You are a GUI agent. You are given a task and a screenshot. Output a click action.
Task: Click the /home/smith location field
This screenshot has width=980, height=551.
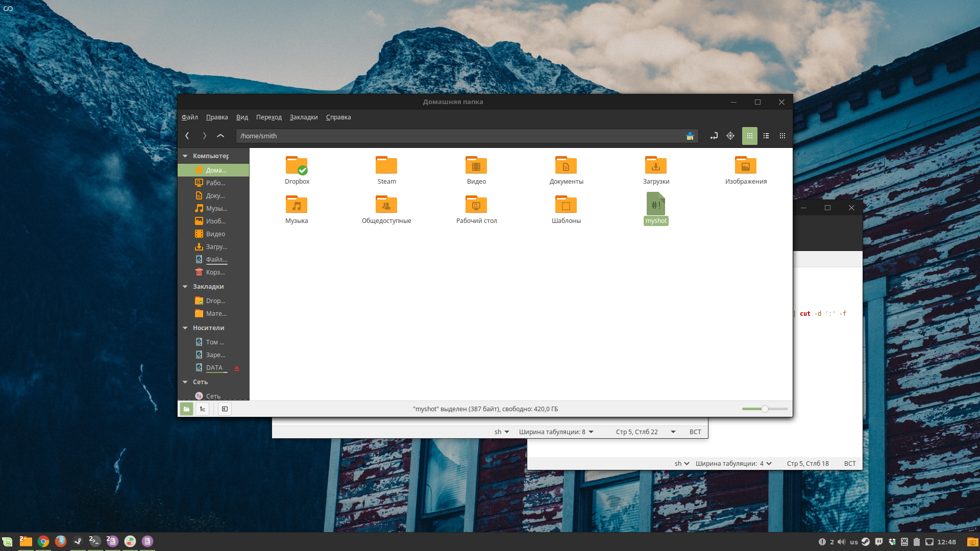click(x=467, y=136)
